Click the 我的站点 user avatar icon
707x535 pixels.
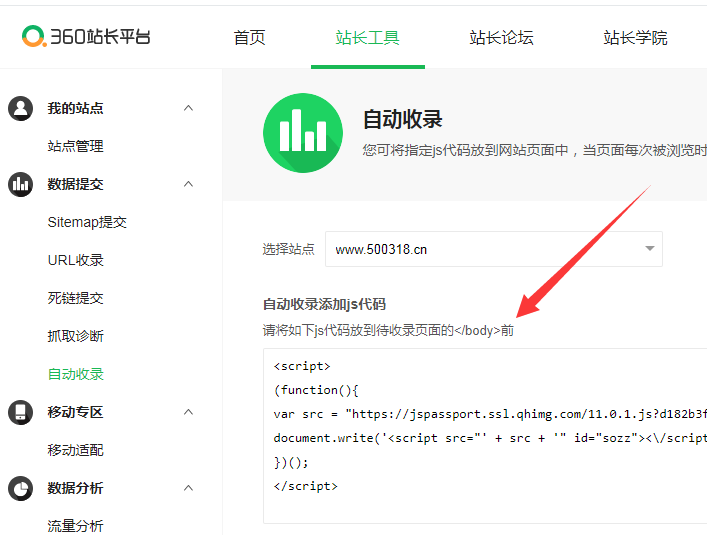tap(20, 108)
